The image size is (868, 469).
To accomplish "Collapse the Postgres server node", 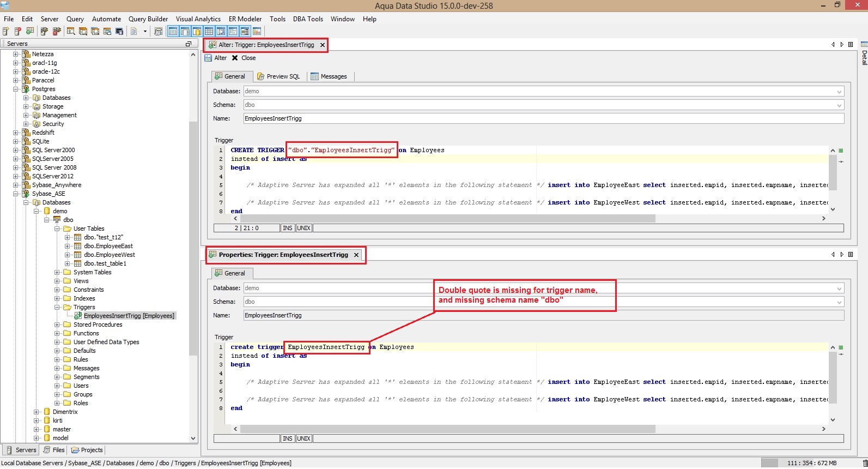I will pyautogui.click(x=16, y=89).
